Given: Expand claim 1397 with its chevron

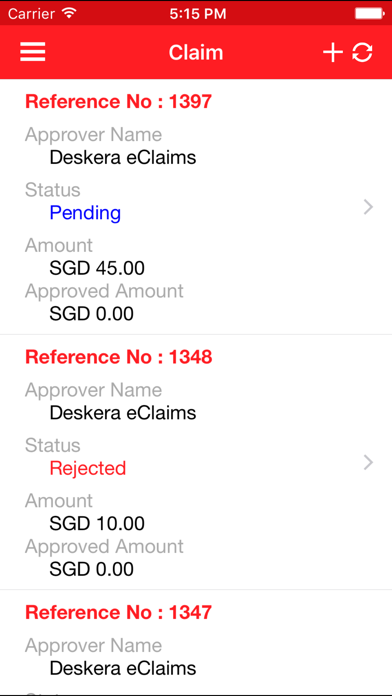Looking at the screenshot, I should [368, 207].
